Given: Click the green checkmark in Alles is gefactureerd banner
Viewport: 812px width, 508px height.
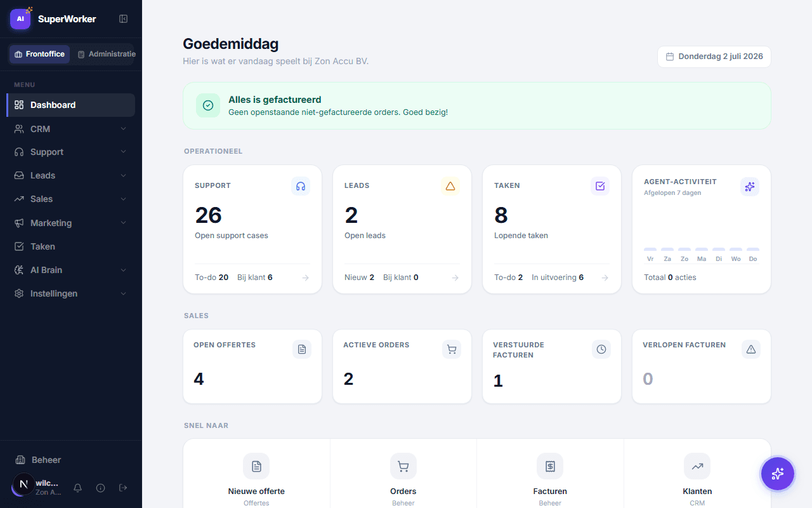Looking at the screenshot, I should [207, 105].
